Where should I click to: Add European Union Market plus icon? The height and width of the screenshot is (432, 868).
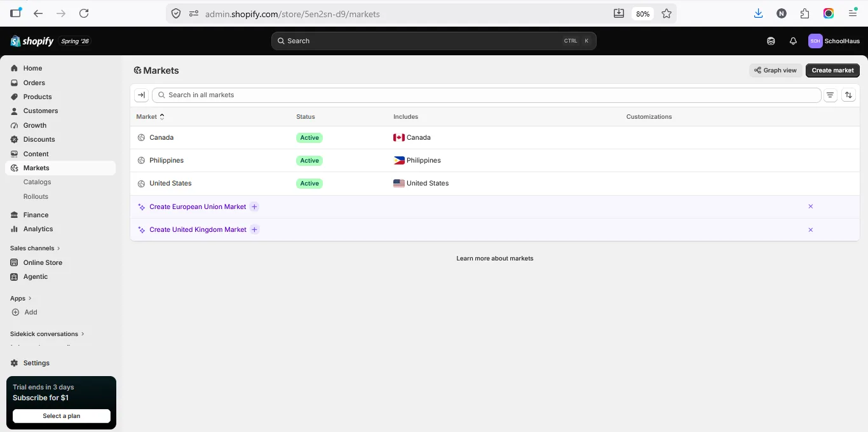254,206
